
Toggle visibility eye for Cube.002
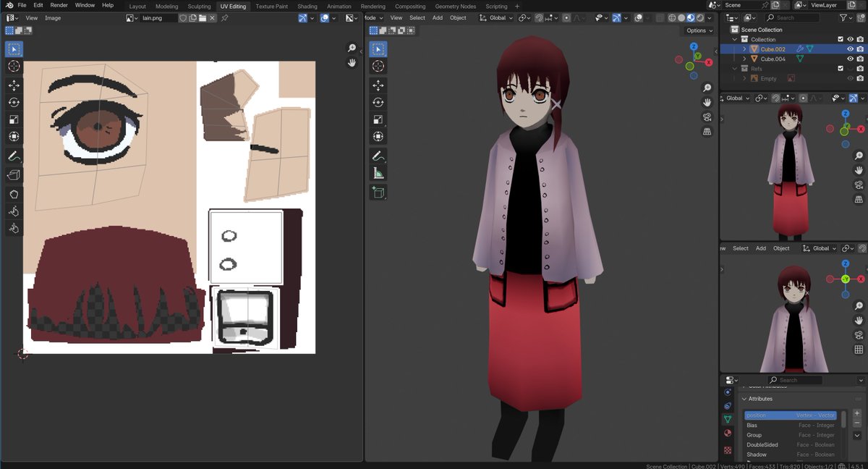[x=850, y=49]
